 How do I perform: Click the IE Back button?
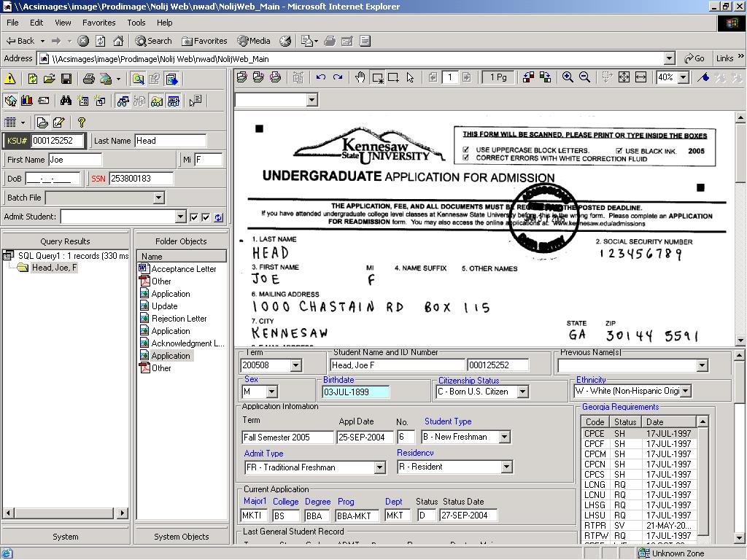click(20, 41)
